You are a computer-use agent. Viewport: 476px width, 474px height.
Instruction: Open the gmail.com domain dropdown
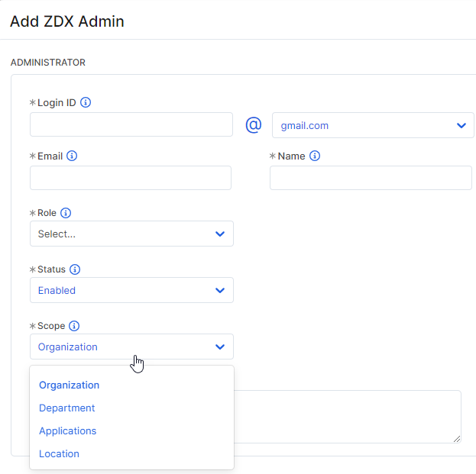click(373, 125)
